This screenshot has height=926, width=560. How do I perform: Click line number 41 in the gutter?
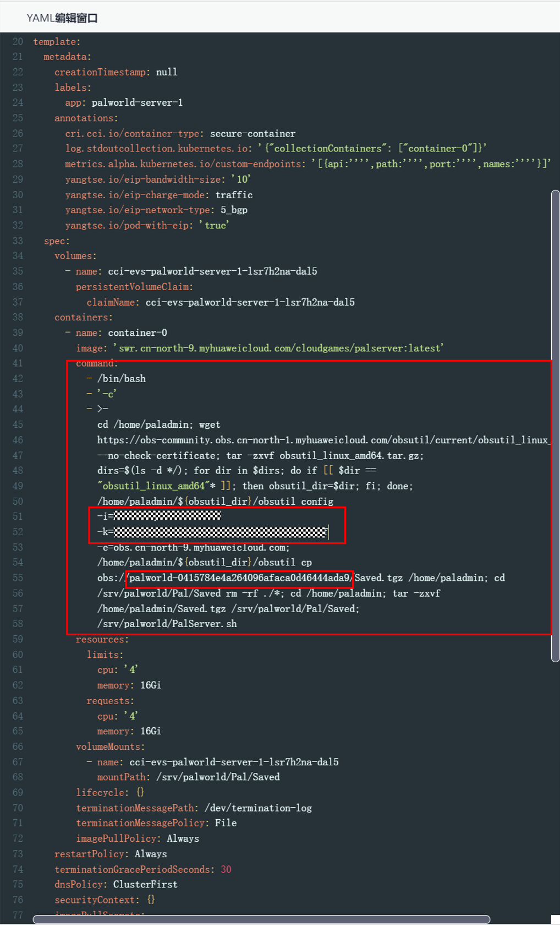(18, 363)
